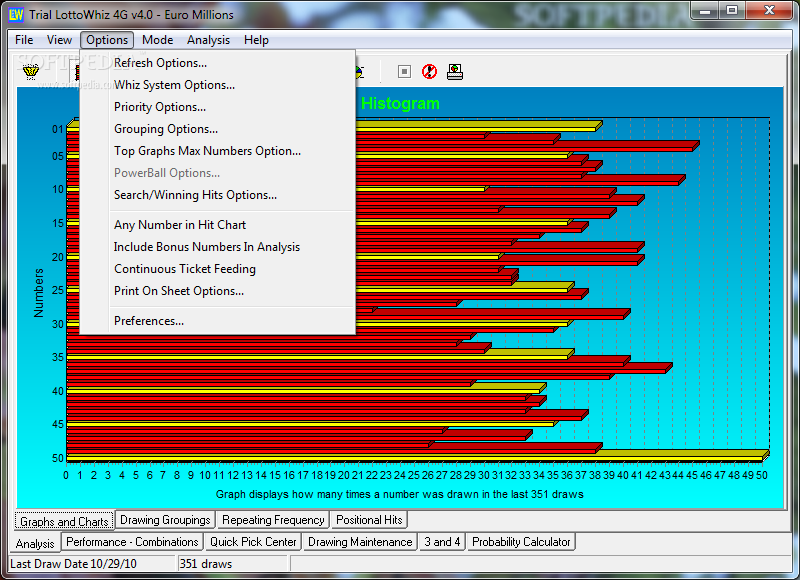This screenshot has width=800, height=580.
Task: Open the Help menu
Action: 256,40
